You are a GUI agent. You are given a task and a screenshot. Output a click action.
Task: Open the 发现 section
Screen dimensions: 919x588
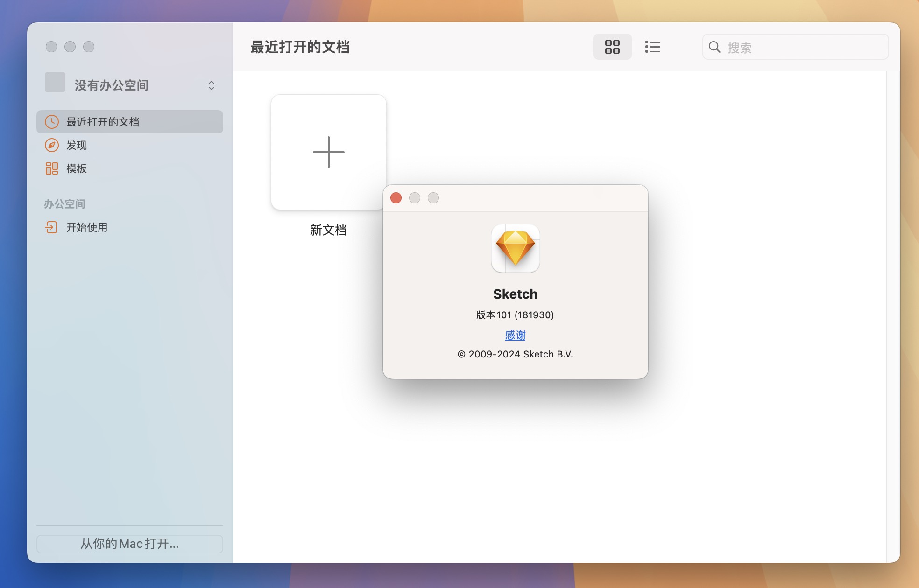130,145
